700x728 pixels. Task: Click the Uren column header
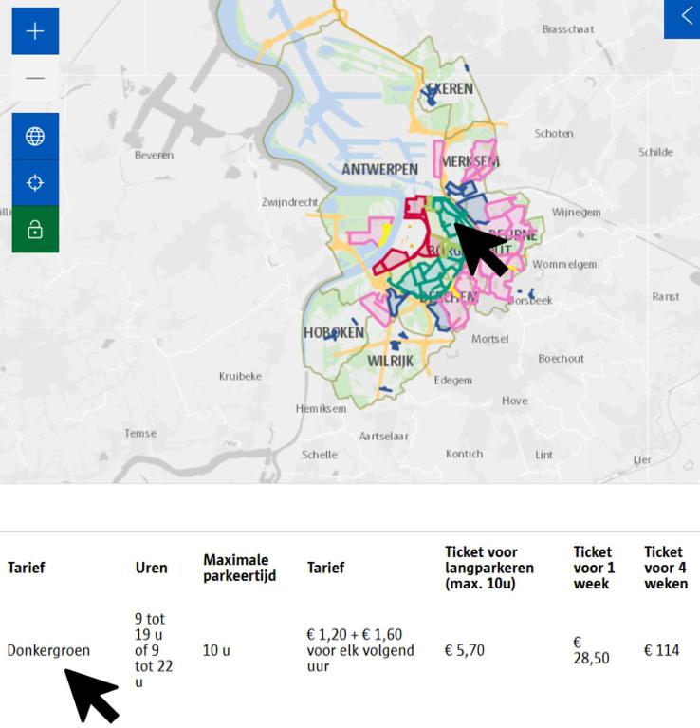(151, 568)
